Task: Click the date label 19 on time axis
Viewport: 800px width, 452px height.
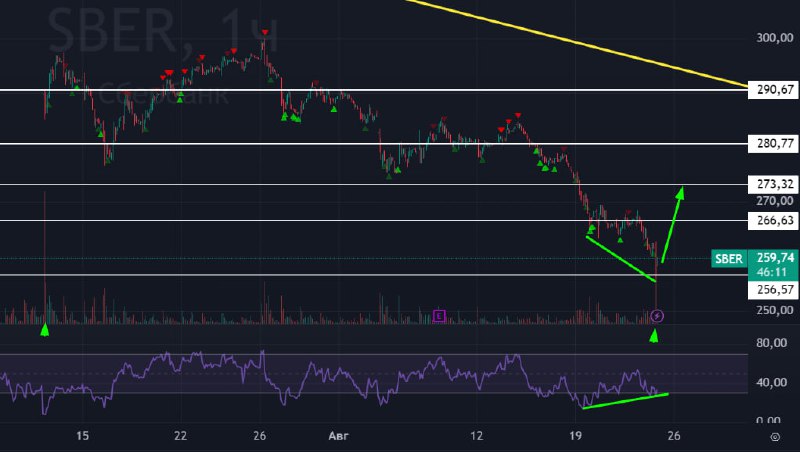Action: 575,436
